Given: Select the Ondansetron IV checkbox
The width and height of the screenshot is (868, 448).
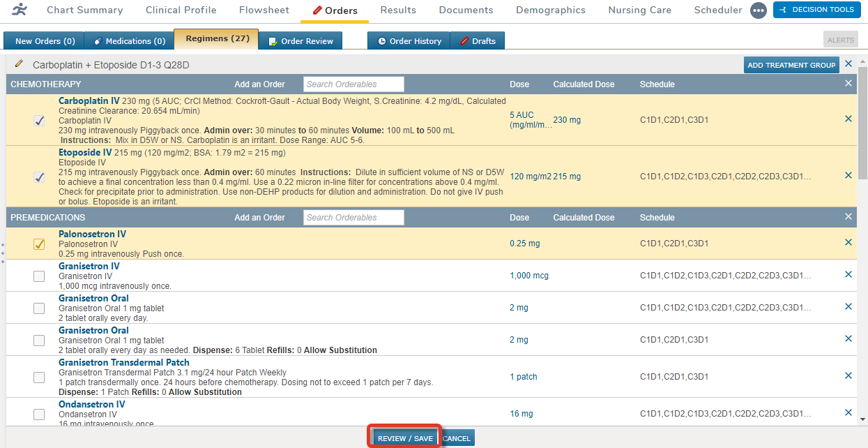Looking at the screenshot, I should coord(39,415).
